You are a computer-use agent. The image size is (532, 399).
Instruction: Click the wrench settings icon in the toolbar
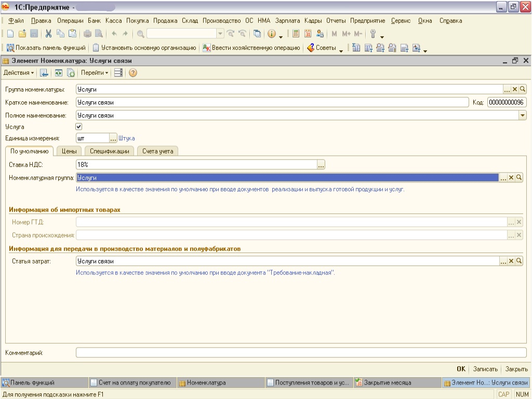(x=373, y=34)
